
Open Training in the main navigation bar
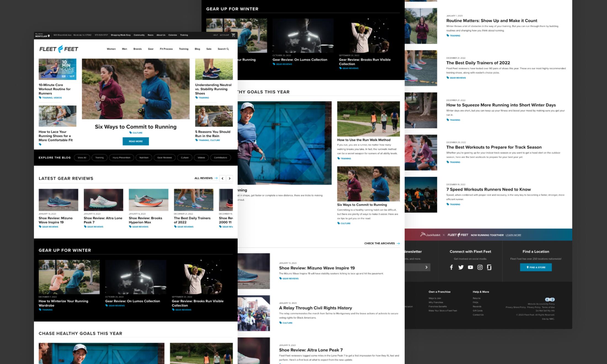[183, 49]
